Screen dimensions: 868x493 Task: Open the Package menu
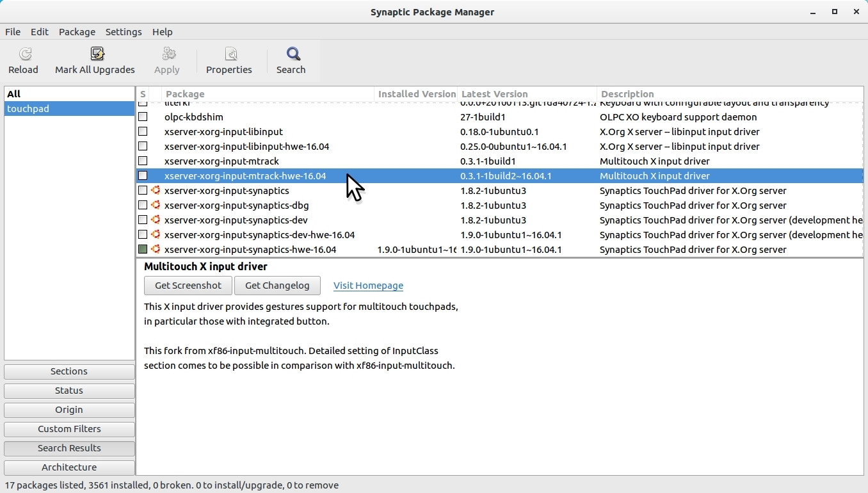pos(77,32)
